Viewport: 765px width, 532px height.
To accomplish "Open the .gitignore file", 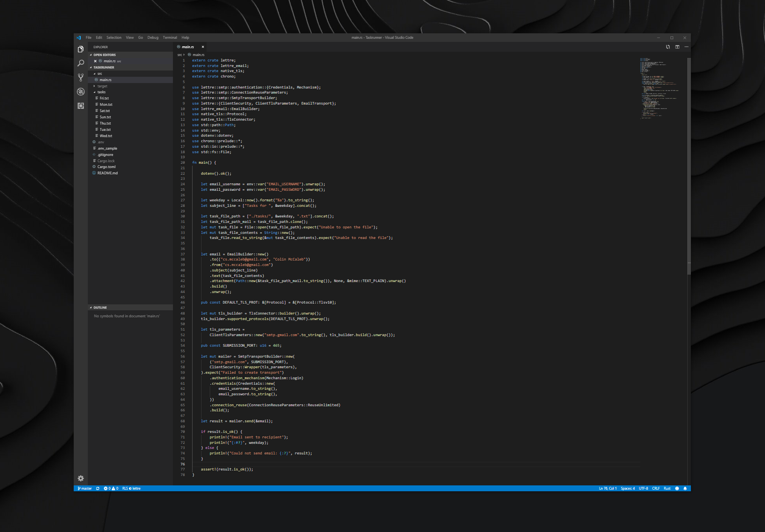I will [130, 155].
